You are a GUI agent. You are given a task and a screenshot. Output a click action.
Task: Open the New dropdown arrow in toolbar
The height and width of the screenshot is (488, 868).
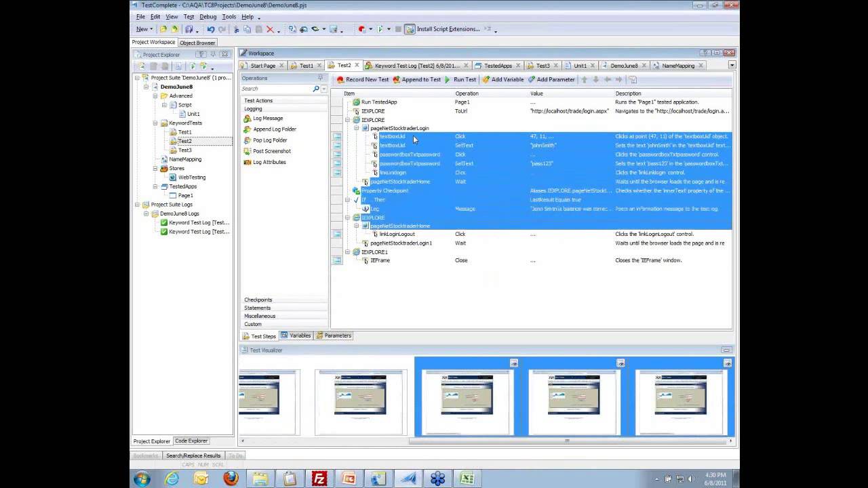pos(151,30)
